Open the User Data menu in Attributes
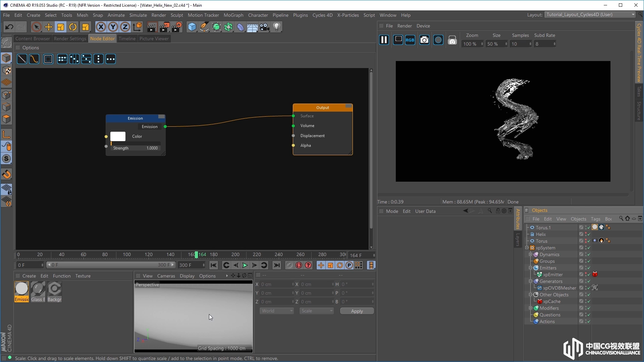This screenshot has height=362, width=644. coord(425,211)
